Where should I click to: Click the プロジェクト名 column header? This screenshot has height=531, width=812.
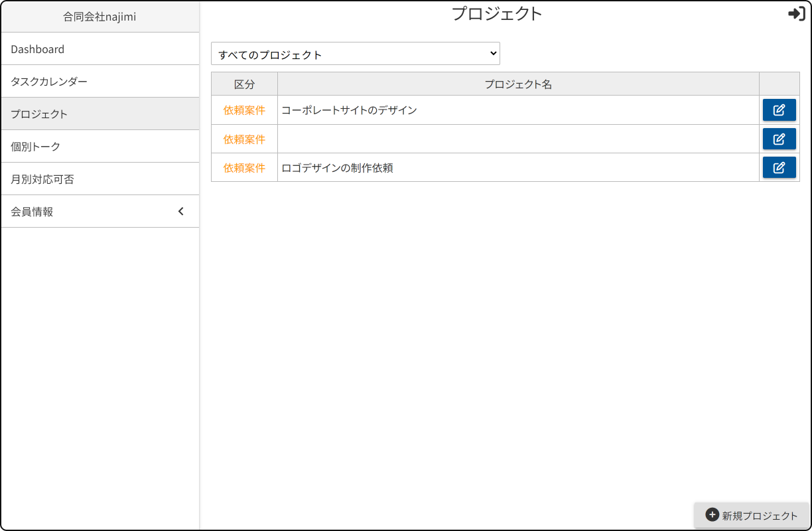(x=518, y=84)
